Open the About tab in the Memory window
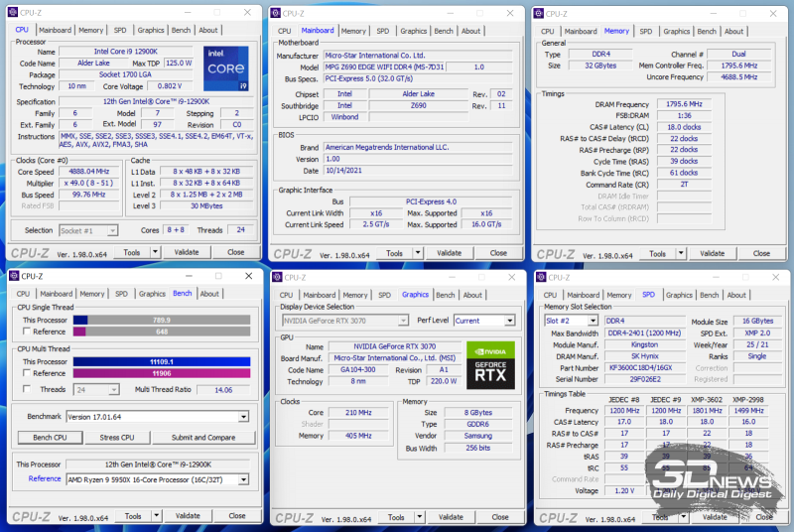The width and height of the screenshot is (794, 532). click(734, 31)
